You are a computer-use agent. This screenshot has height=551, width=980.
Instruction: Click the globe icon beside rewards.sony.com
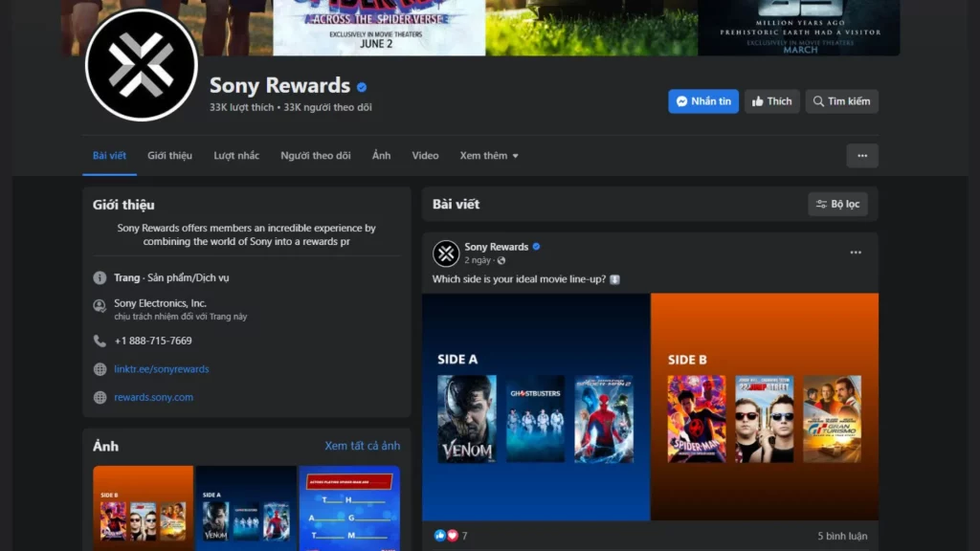100,397
